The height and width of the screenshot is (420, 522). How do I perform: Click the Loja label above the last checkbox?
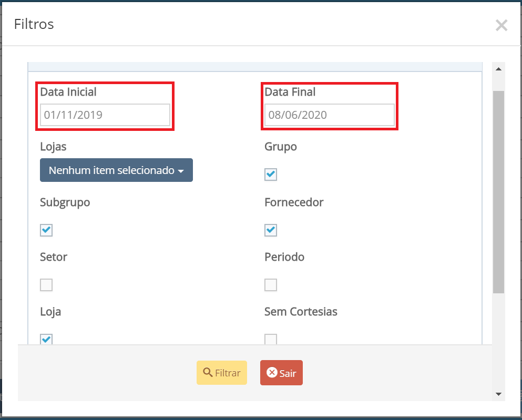tap(50, 312)
